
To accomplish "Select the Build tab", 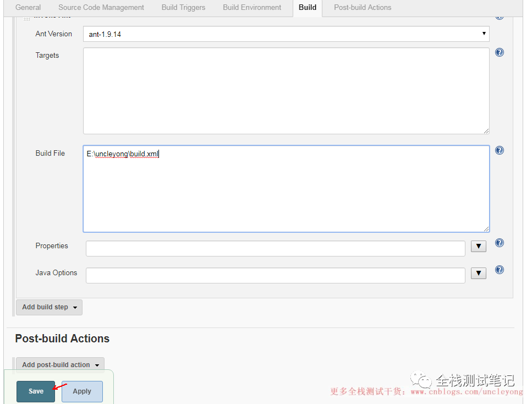I will click(308, 8).
